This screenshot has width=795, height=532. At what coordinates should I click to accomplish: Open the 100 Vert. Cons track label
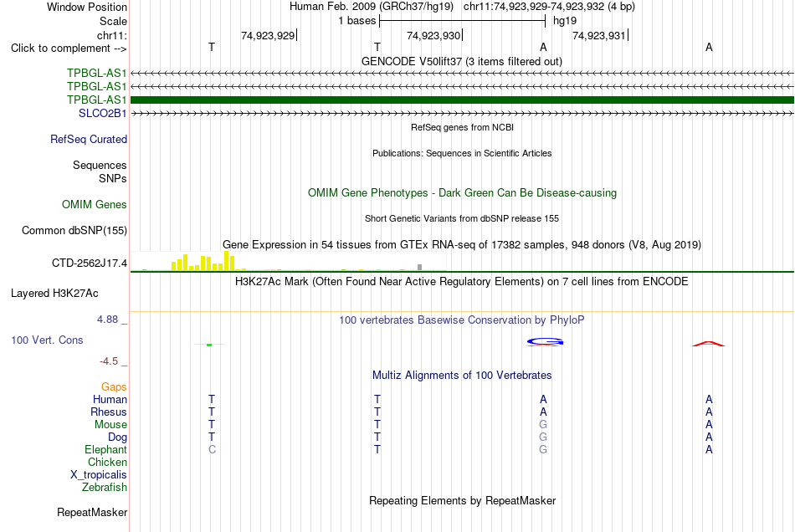[47, 340]
